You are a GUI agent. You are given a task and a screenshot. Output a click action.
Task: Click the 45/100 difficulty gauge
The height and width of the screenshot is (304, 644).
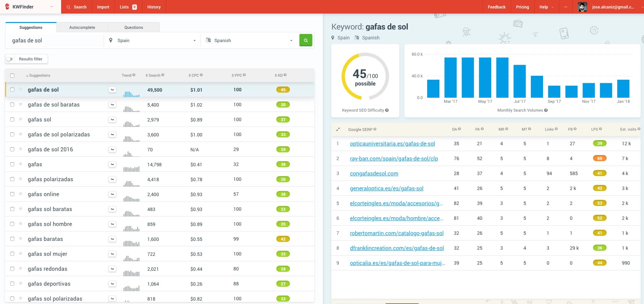point(365,76)
